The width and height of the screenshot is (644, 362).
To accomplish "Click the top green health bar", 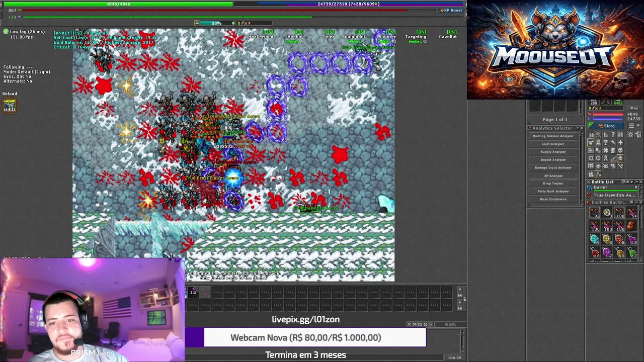I will 118,4.
